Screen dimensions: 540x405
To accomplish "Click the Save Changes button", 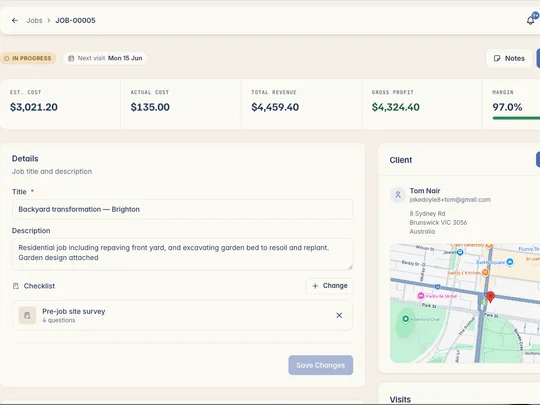I will 321,365.
